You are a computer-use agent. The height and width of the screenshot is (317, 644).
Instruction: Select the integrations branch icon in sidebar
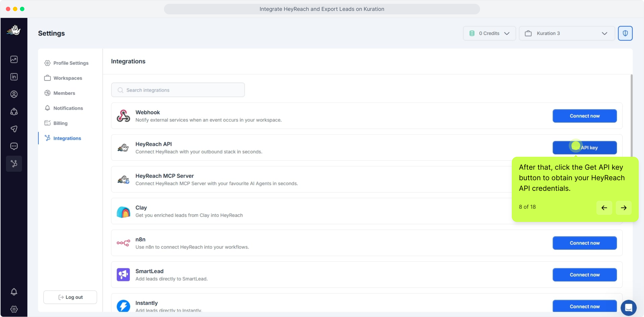click(x=14, y=163)
